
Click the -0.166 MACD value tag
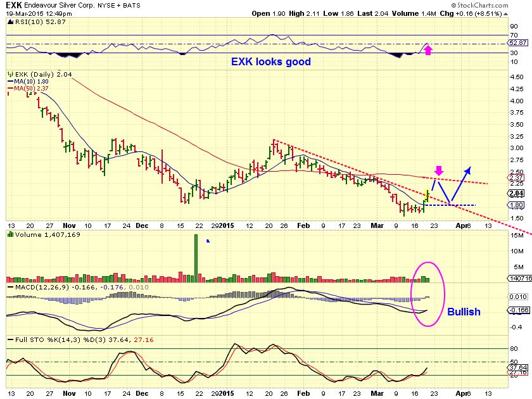[x=518, y=310]
